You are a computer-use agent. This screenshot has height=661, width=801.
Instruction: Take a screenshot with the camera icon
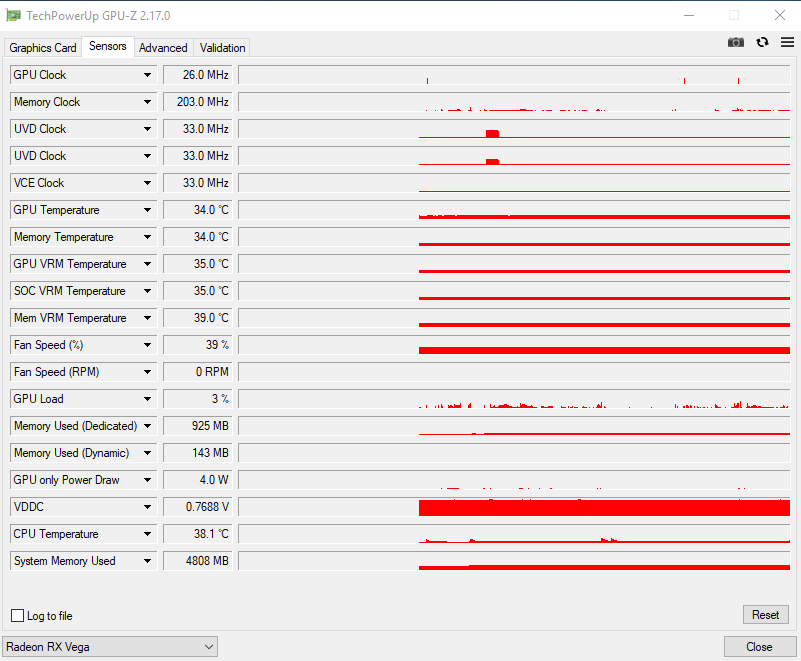point(736,42)
